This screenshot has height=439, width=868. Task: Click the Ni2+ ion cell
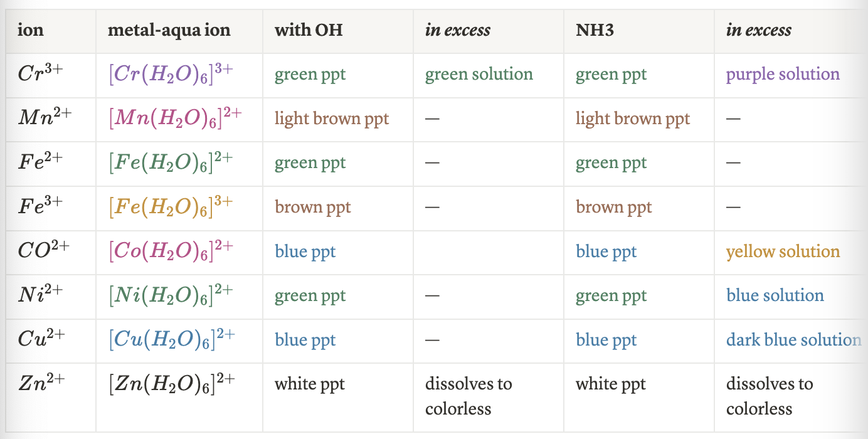point(40,295)
